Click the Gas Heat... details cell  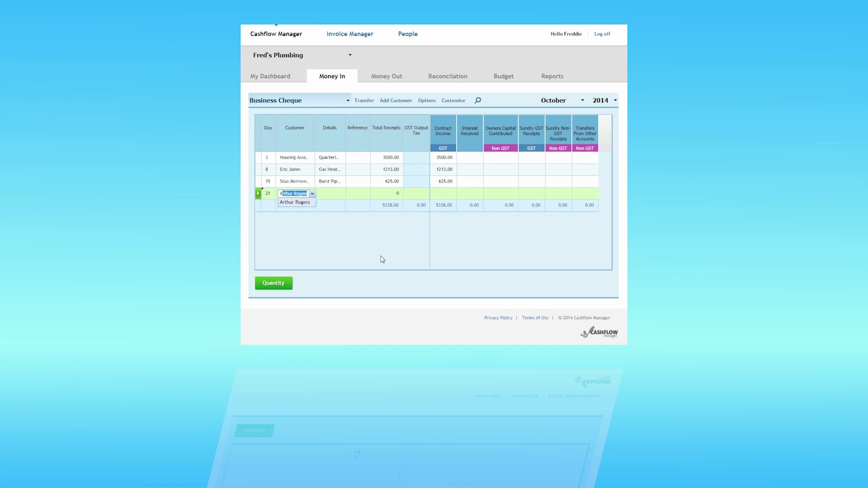click(330, 169)
